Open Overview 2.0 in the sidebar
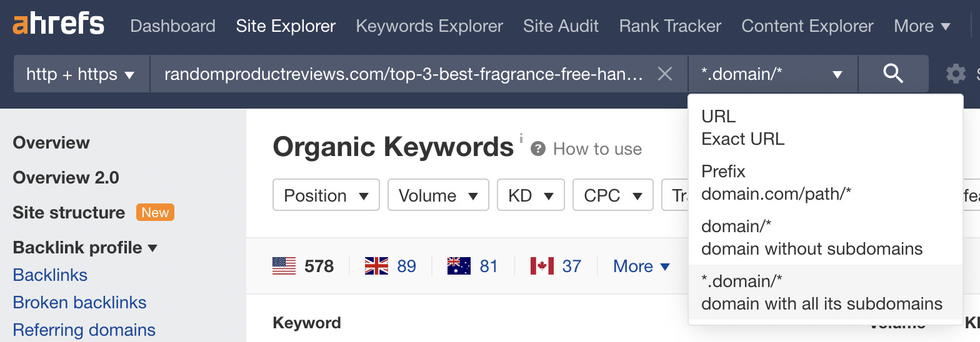Screen dimensions: 980x342 point(66,178)
